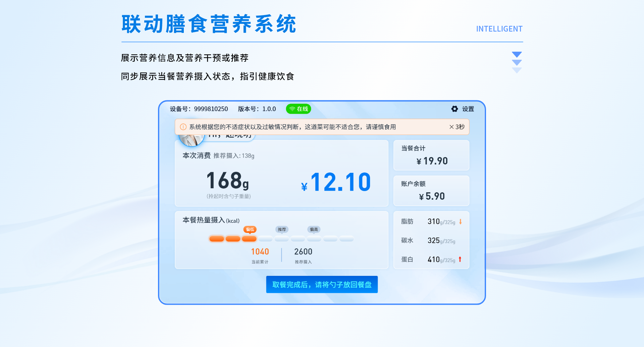Click the protein red up-arrow indicator

click(460, 259)
